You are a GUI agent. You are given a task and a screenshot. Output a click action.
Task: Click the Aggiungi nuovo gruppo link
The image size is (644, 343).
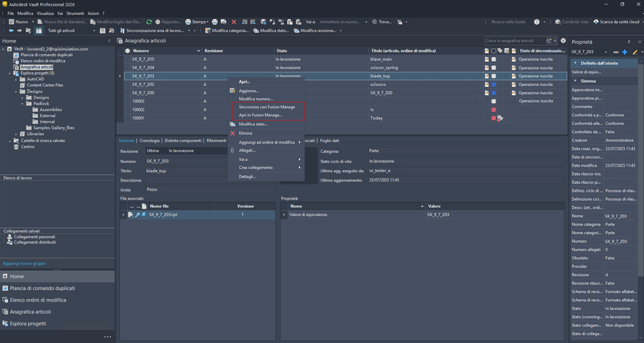24,263
